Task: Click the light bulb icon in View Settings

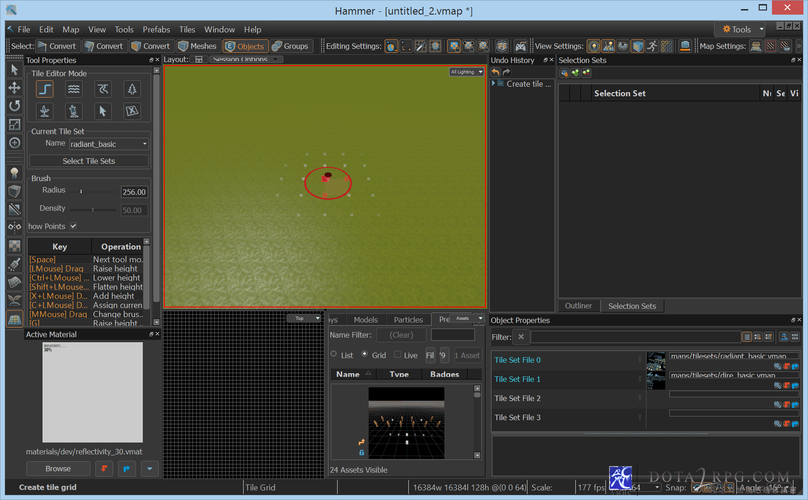Action: [x=594, y=46]
